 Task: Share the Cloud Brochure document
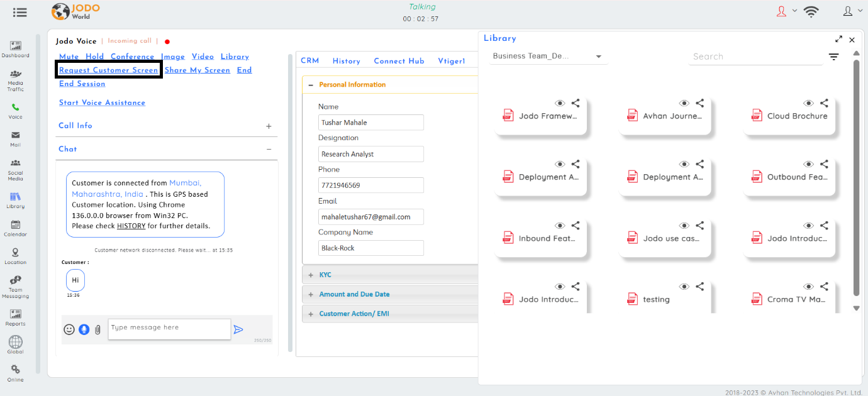pyautogui.click(x=824, y=102)
